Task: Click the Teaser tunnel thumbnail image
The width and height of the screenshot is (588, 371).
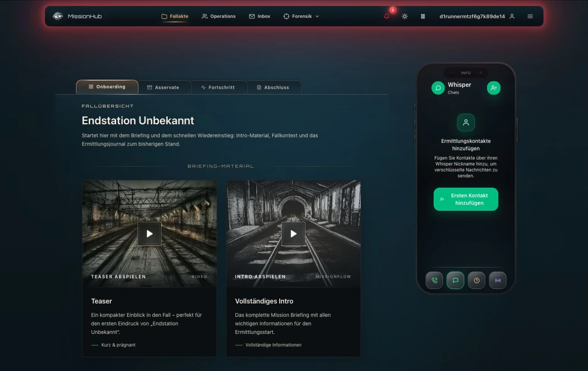Action: [149, 234]
